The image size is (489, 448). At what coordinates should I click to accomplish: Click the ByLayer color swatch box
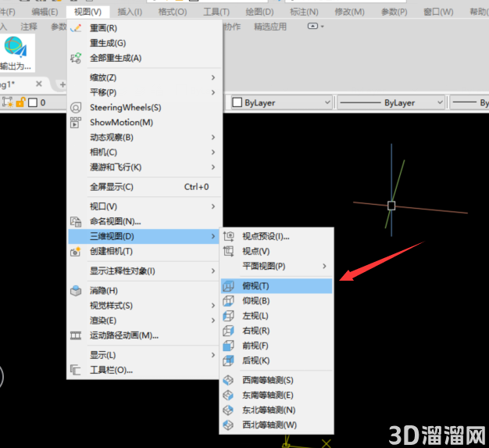pyautogui.click(x=237, y=102)
